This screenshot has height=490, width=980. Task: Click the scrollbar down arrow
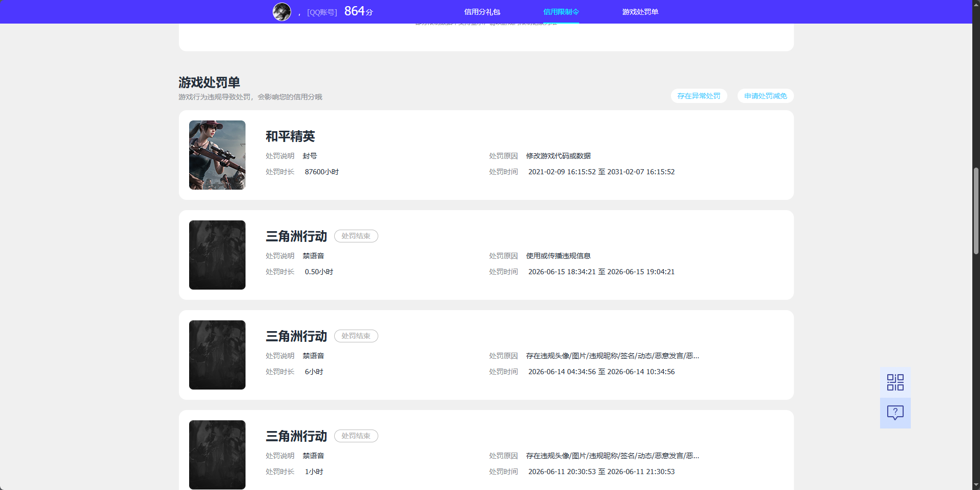coord(976,485)
